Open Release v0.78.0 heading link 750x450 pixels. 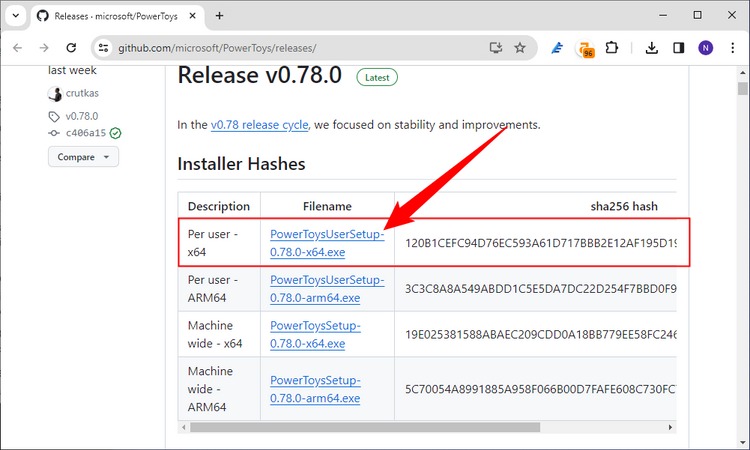[260, 75]
